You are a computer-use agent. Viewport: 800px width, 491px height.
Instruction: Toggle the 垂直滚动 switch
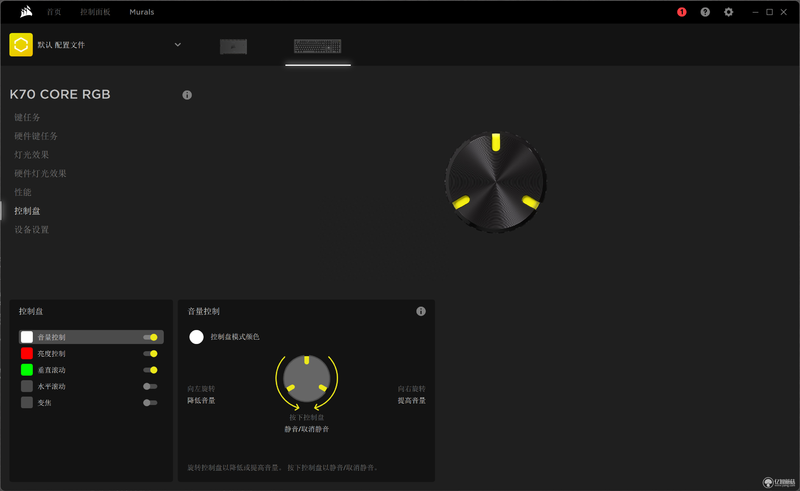(x=151, y=370)
